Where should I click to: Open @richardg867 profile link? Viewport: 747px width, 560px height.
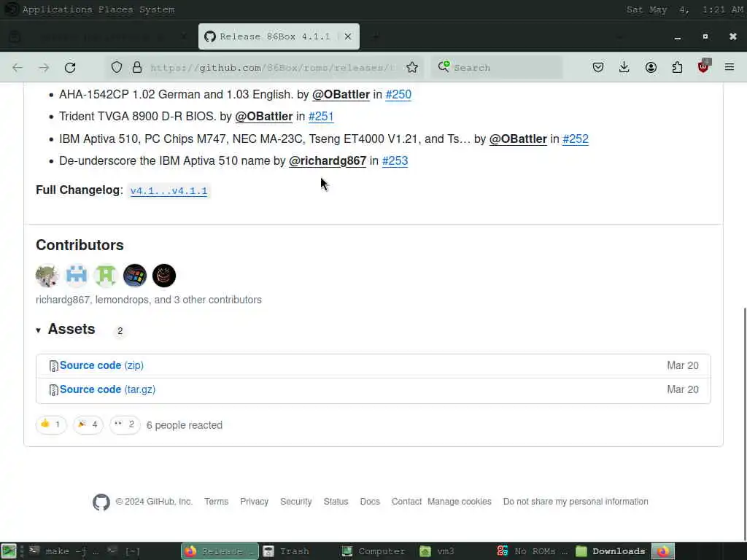coord(328,161)
